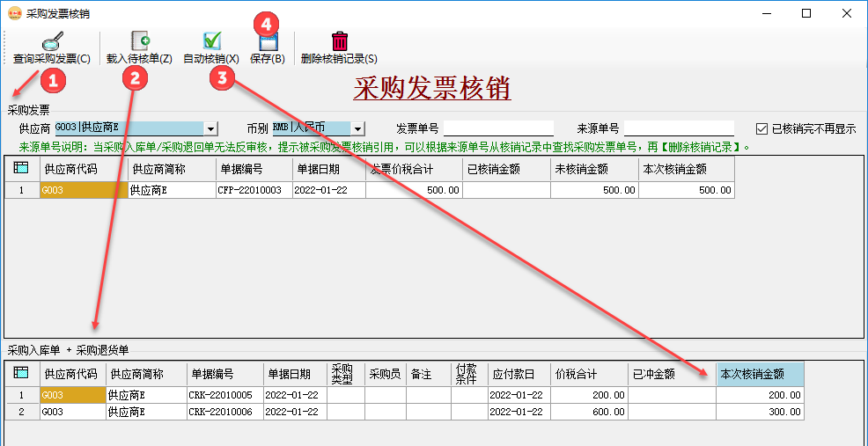The width and height of the screenshot is (868, 446).
Task: Click receipt grid 采购员 column header
Action: (386, 374)
